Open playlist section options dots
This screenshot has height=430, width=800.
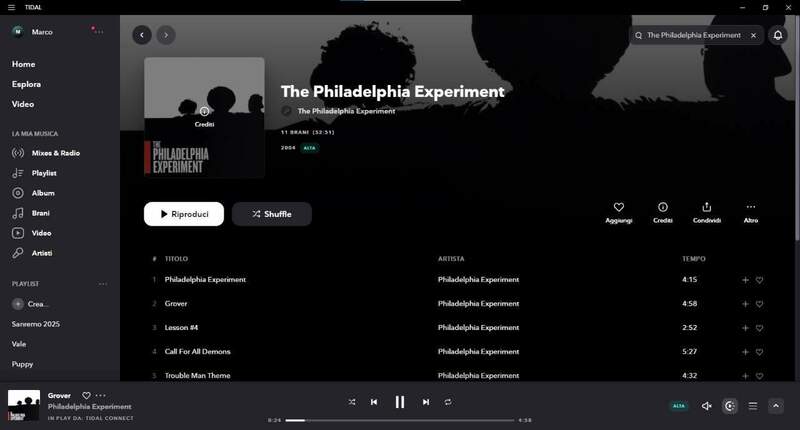pos(103,284)
